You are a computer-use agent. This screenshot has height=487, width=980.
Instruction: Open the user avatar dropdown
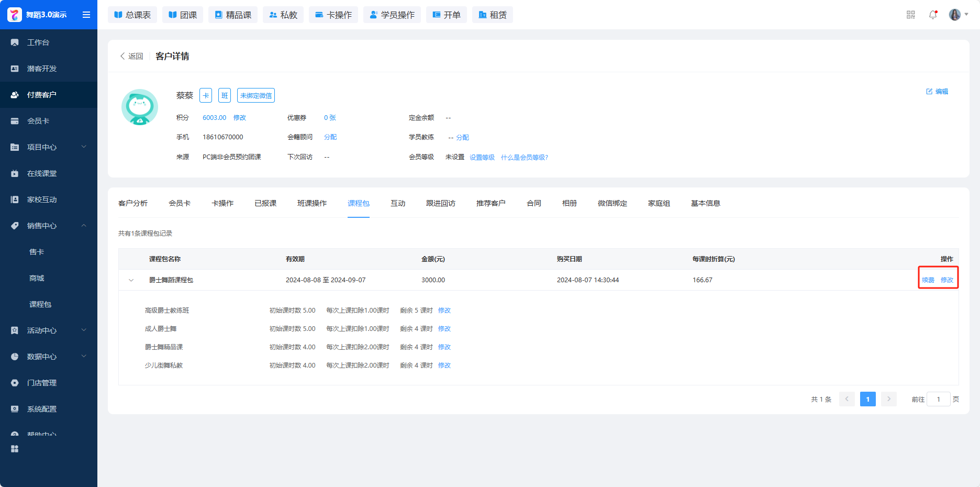click(x=958, y=15)
